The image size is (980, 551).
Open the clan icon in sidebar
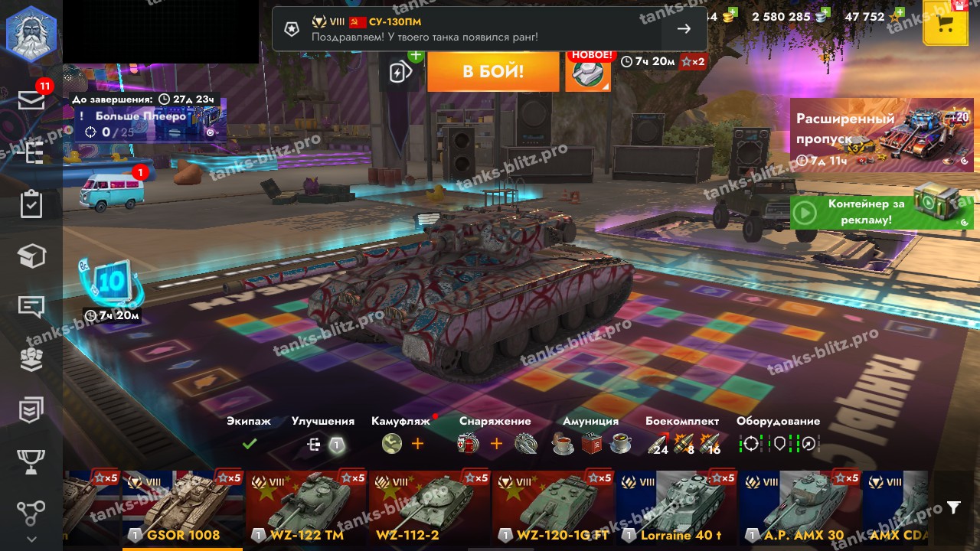(31, 359)
